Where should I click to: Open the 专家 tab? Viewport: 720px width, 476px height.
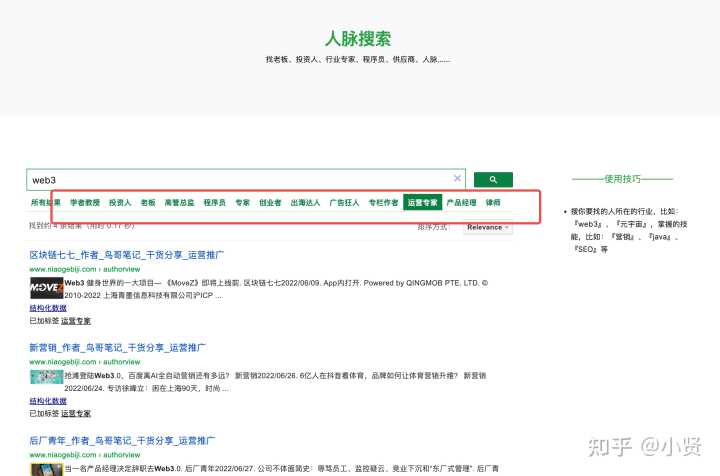242,202
